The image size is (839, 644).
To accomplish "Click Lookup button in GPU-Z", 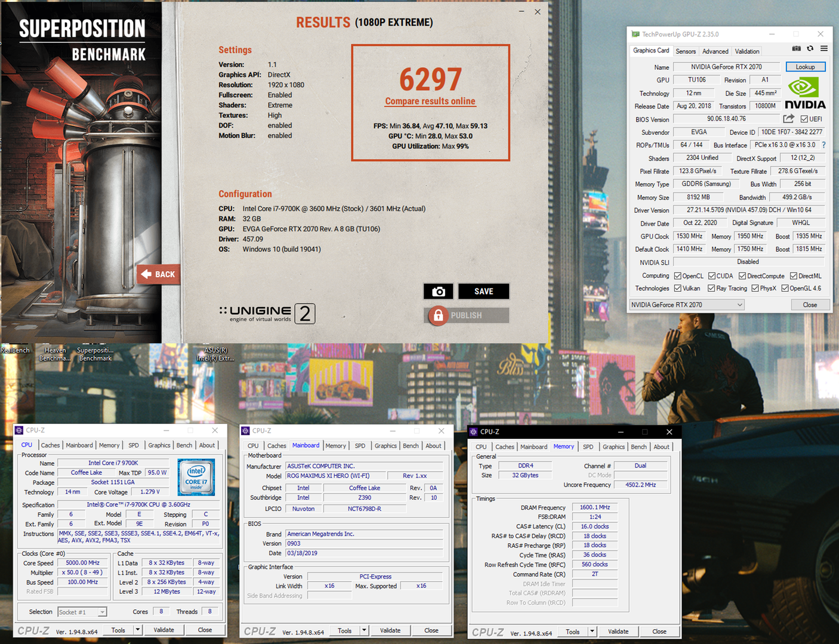I will [x=806, y=67].
